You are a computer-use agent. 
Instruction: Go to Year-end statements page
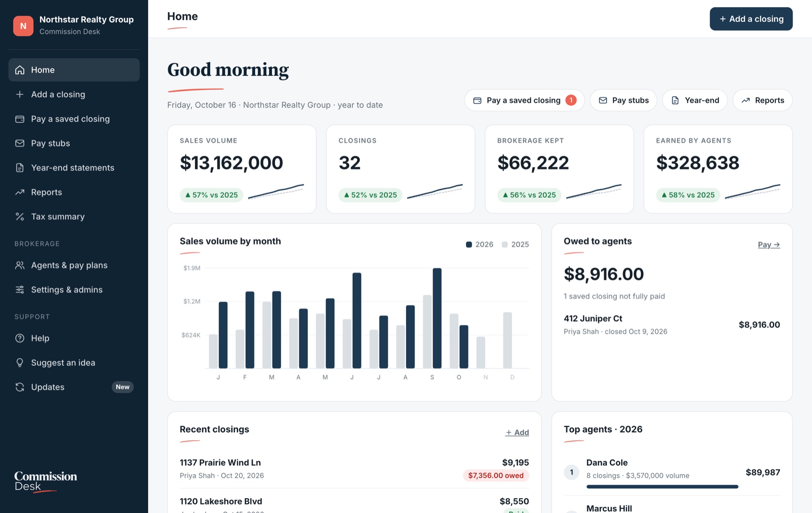(74, 168)
